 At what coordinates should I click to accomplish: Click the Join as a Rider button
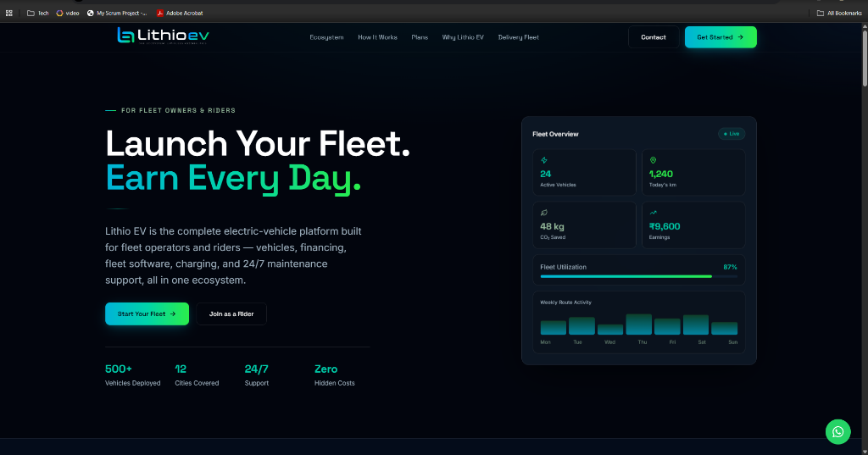(x=231, y=314)
